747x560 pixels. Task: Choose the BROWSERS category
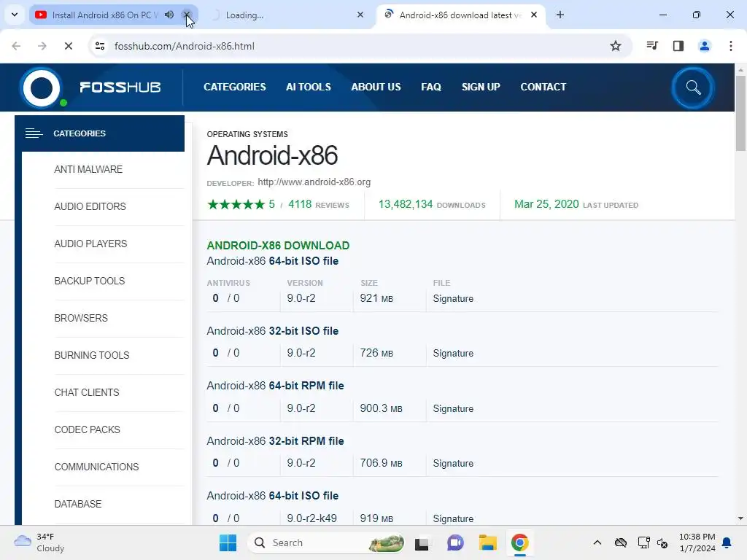tap(81, 318)
